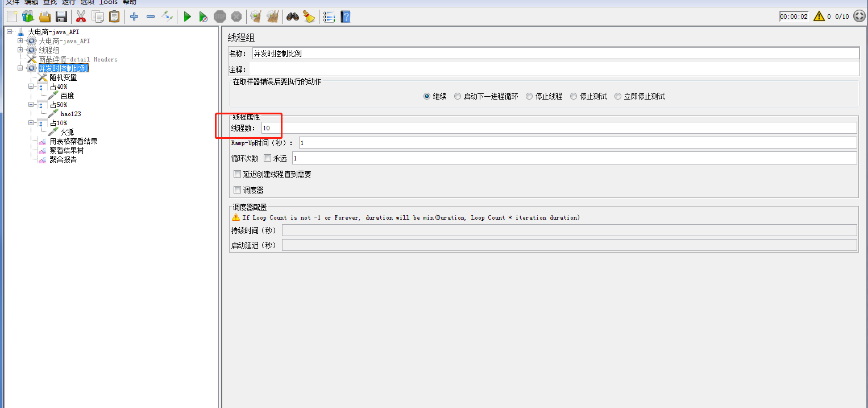Click the 名称 name input field
The width and height of the screenshot is (868, 408).
coord(555,53)
